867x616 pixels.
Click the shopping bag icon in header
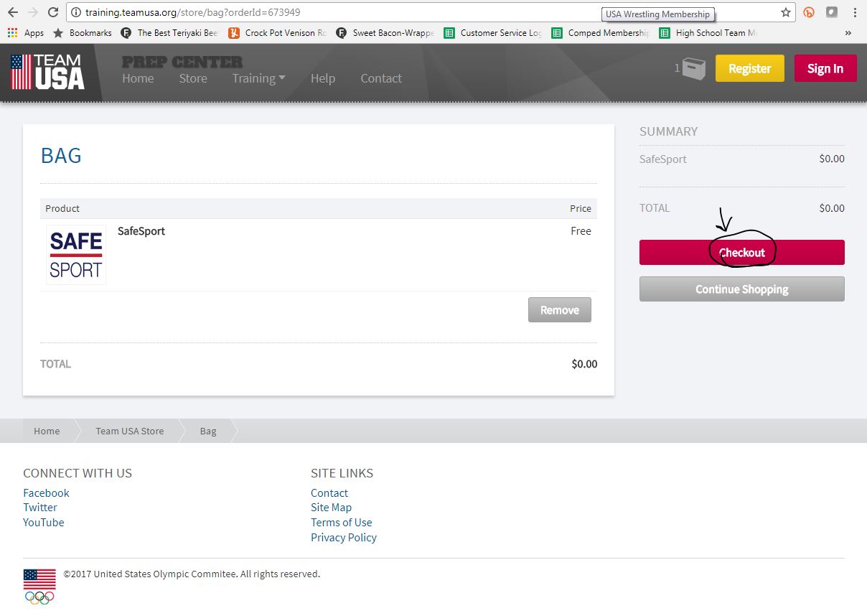tap(693, 69)
